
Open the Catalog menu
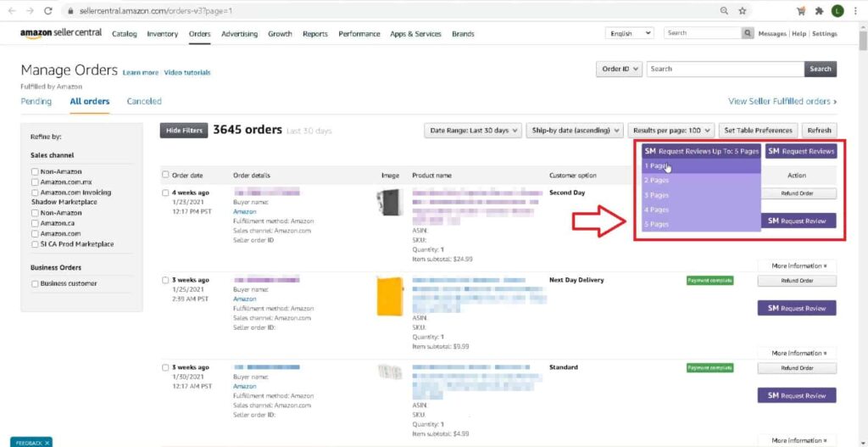click(x=124, y=34)
